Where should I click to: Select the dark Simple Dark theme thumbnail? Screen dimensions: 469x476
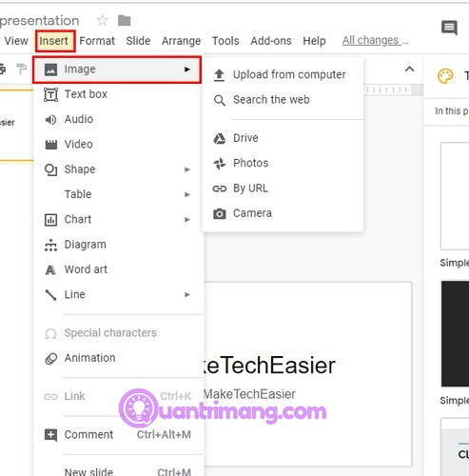[455, 333]
